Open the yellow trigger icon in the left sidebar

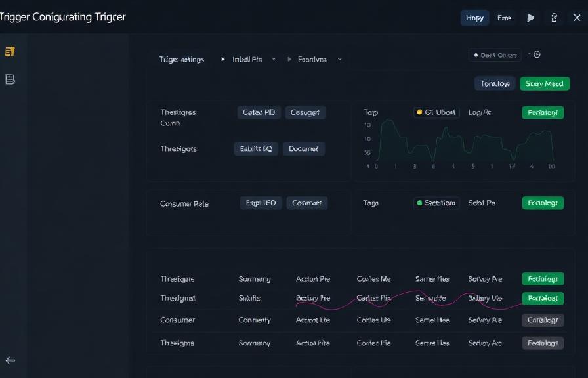9,50
